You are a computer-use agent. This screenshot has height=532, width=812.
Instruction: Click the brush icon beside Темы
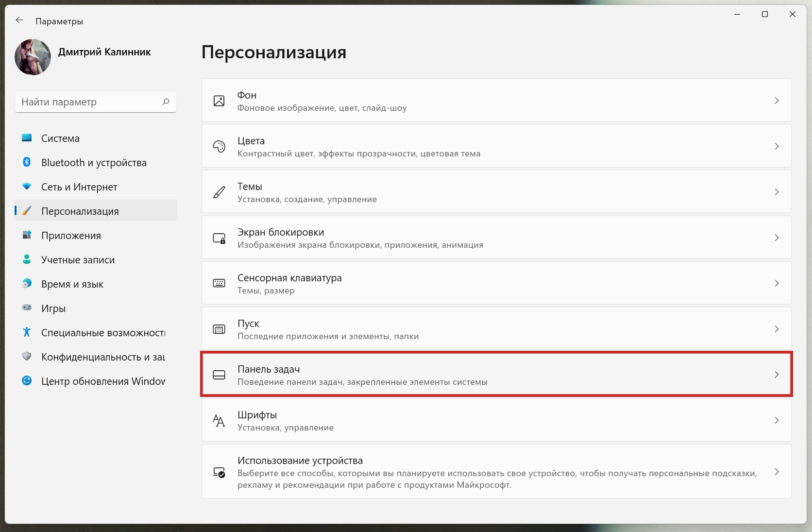(x=219, y=192)
